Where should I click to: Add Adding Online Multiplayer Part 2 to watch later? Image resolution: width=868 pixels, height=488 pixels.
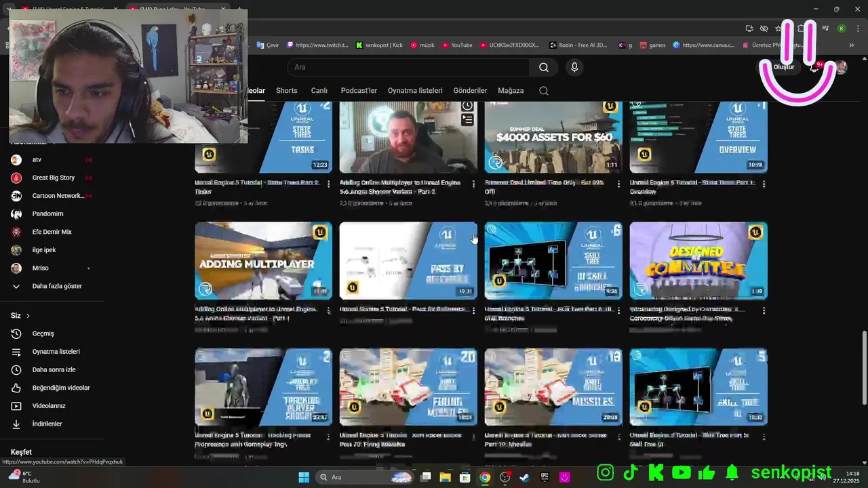467,106
